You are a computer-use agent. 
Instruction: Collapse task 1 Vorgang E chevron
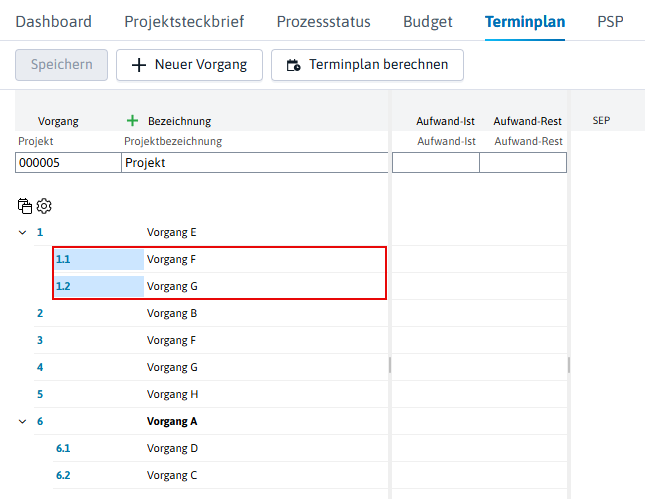click(23, 232)
